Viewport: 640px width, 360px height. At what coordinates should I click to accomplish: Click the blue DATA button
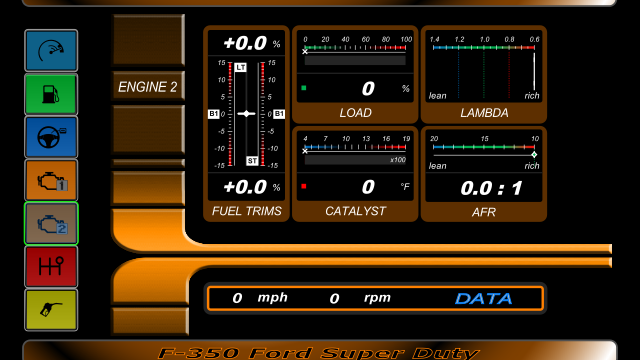[483, 298]
